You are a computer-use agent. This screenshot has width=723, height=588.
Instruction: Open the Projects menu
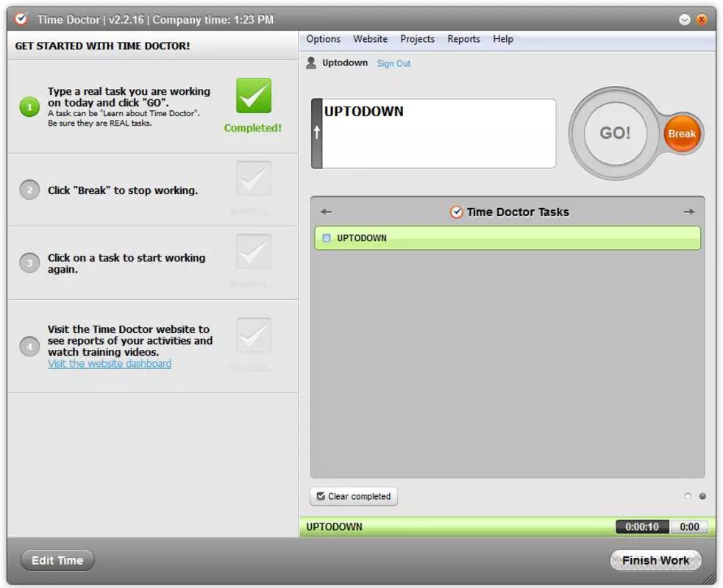417,39
